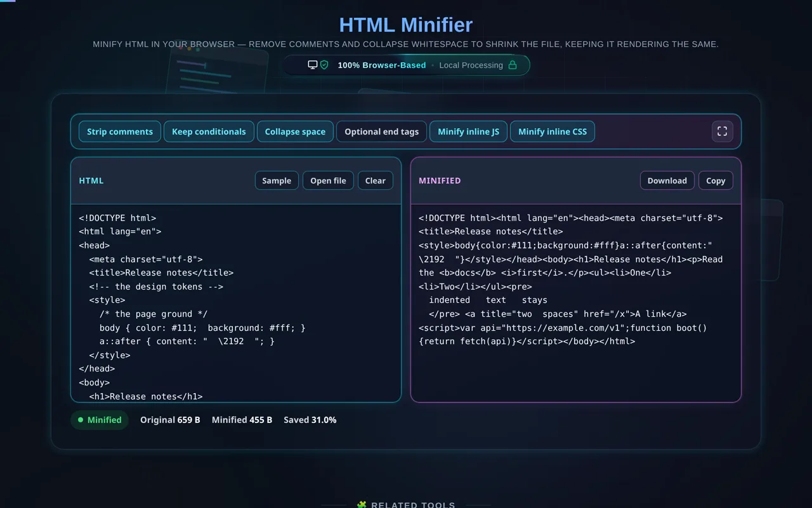This screenshot has width=812, height=508.
Task: Load the Sample HTML
Action: 277,180
